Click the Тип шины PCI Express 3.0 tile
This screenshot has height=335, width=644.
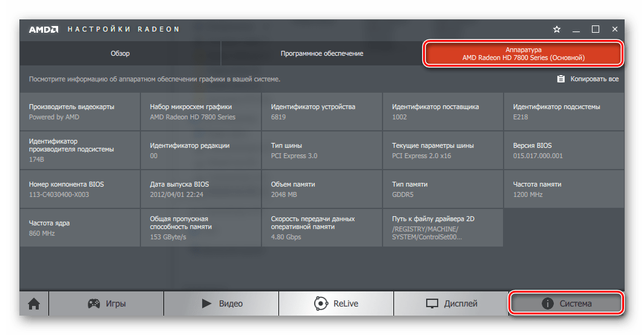pyautogui.click(x=322, y=150)
